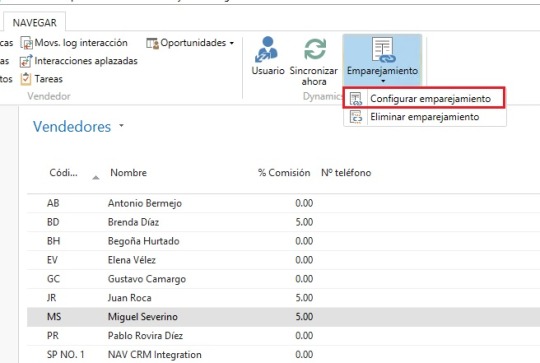This screenshot has height=363, width=540.
Task: Click the Emparejamiento ribbon icon
Action: (383, 50)
